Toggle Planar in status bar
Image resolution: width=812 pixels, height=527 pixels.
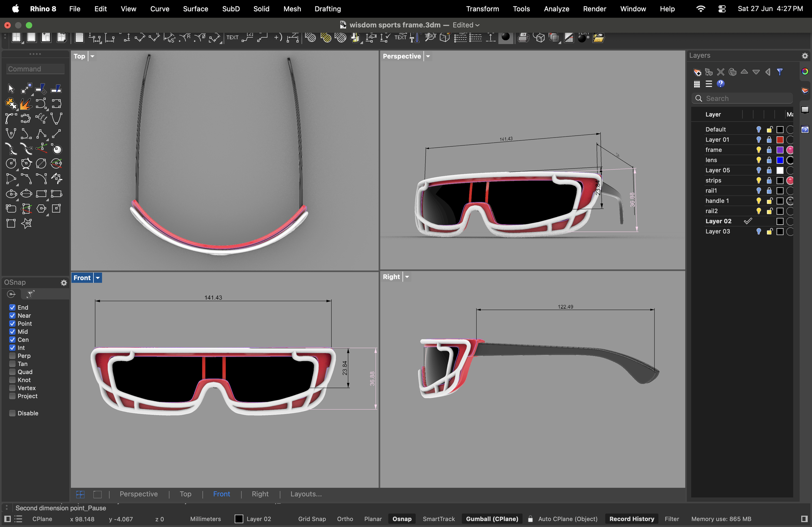[x=373, y=519]
